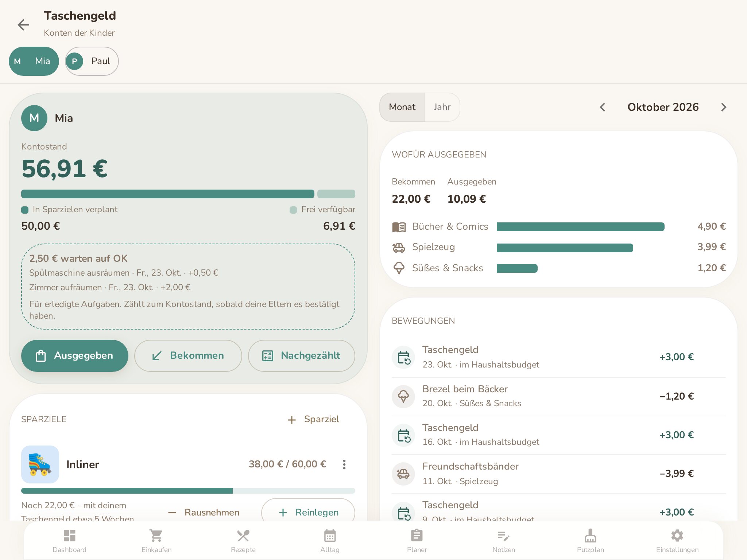Click 'Zimmer aufräumen' pending task line
The width and height of the screenshot is (747, 560).
click(x=110, y=287)
